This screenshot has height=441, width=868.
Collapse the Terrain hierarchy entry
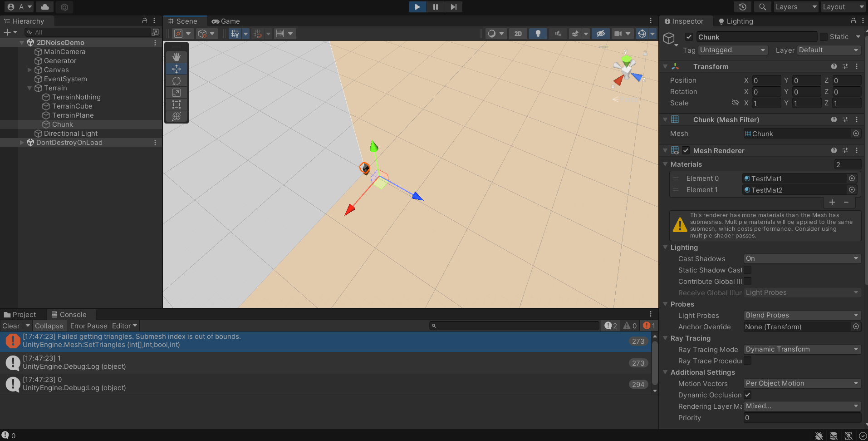tap(29, 88)
